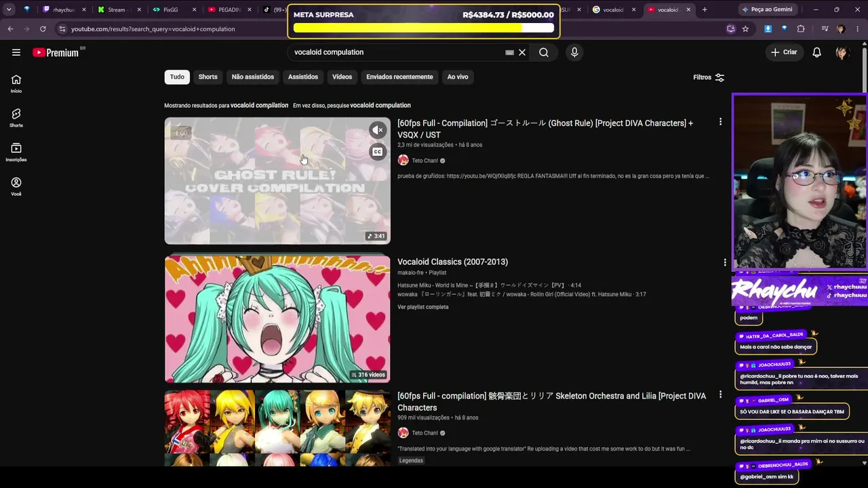Open Rollin Girl playlist track
The height and width of the screenshot is (488, 868).
tap(521, 295)
